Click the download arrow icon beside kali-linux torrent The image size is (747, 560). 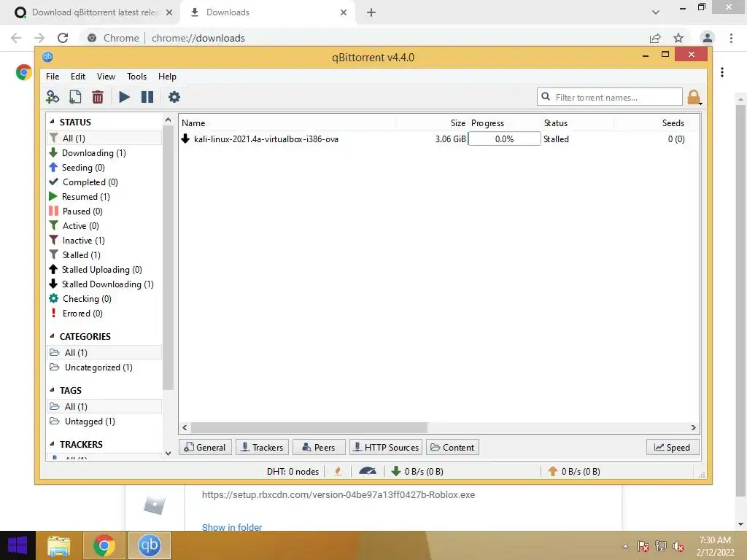(186, 139)
